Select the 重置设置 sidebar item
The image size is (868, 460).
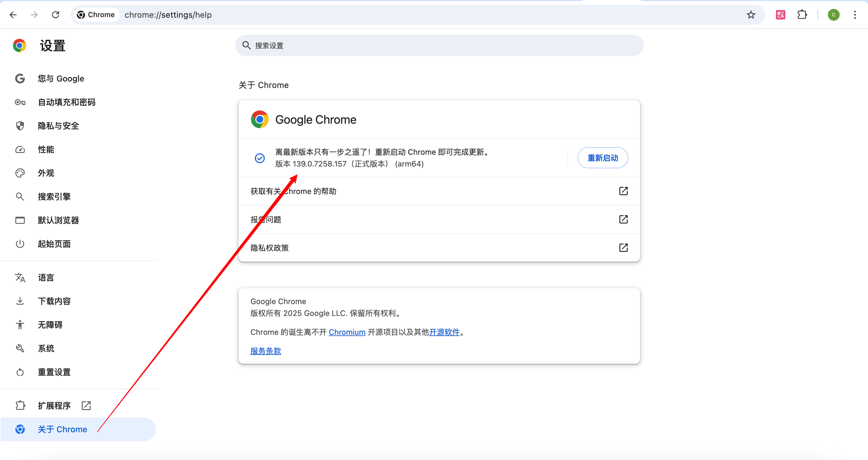[x=78, y=372]
